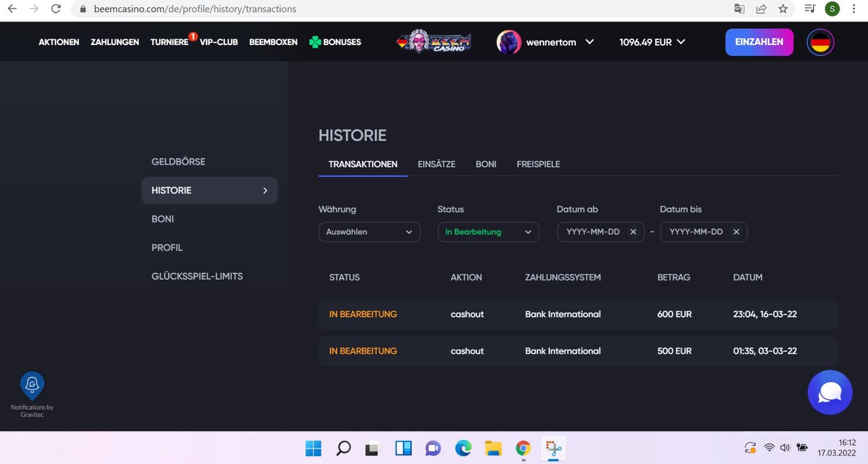
Task: Open File Explorer from the taskbar
Action: pyautogui.click(x=493, y=448)
